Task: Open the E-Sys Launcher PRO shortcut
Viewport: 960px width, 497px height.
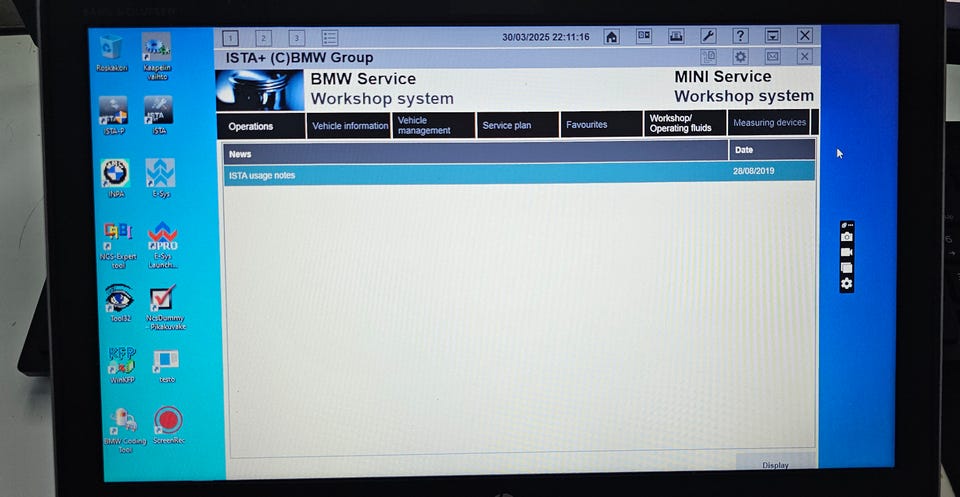Action: 163,245
